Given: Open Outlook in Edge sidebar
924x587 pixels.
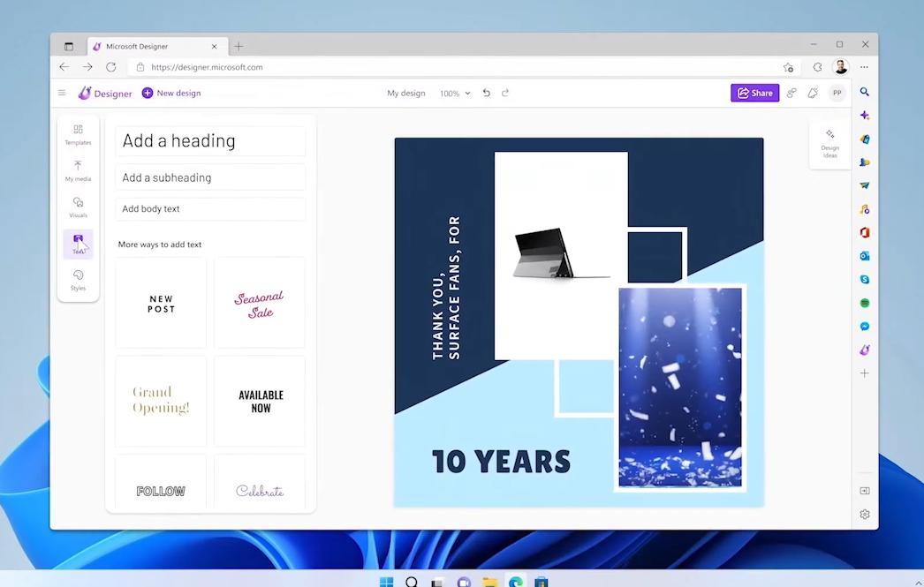Looking at the screenshot, I should pos(865,256).
